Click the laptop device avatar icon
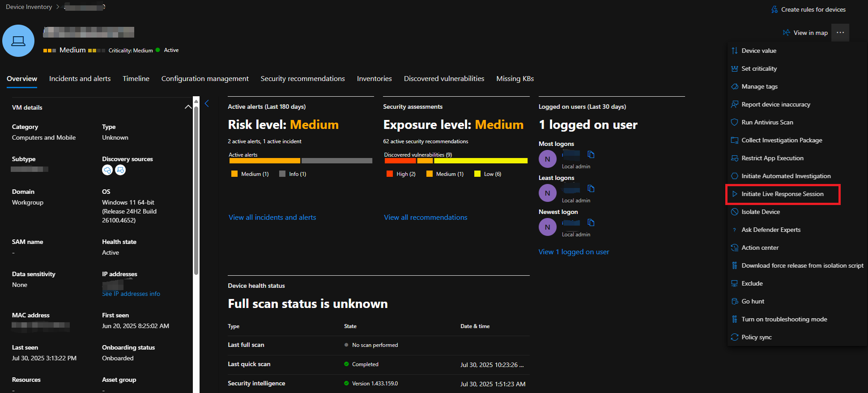 click(18, 41)
